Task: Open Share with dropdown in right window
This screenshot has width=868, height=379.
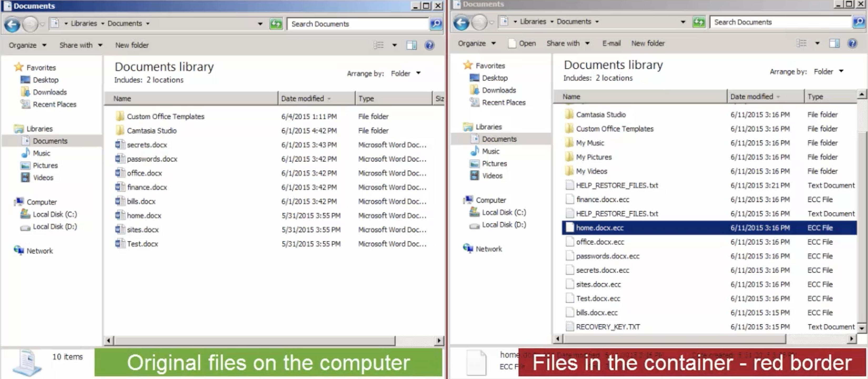Action: pyautogui.click(x=568, y=43)
